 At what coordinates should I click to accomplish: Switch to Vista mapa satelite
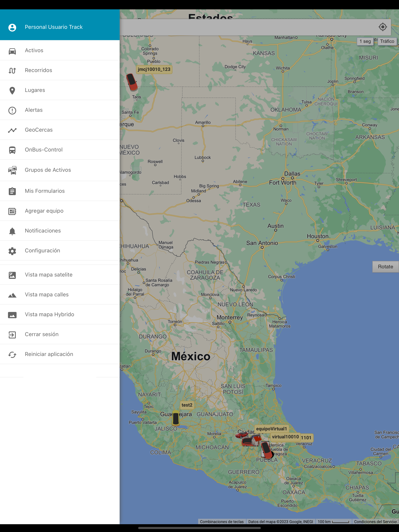point(60,275)
